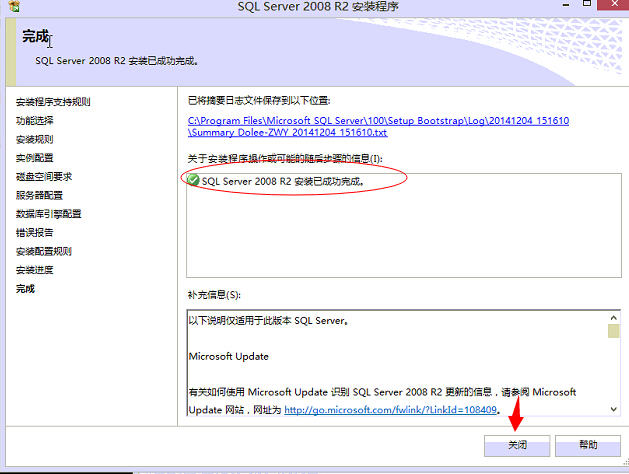The height and width of the screenshot is (474, 629).
Task: Select 安装配置规则 step in sidebar
Action: pyautogui.click(x=44, y=251)
